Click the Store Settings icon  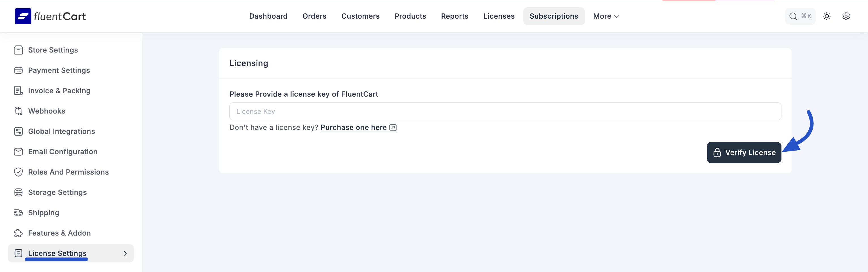point(19,50)
